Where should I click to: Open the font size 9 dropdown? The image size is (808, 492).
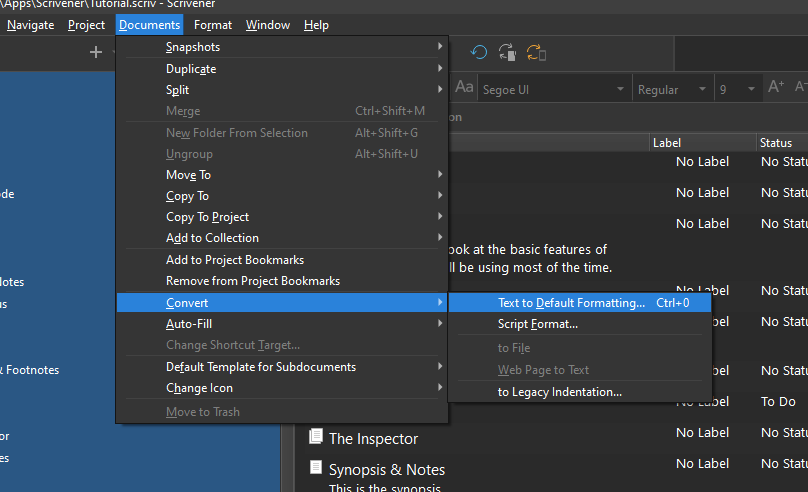pos(737,90)
